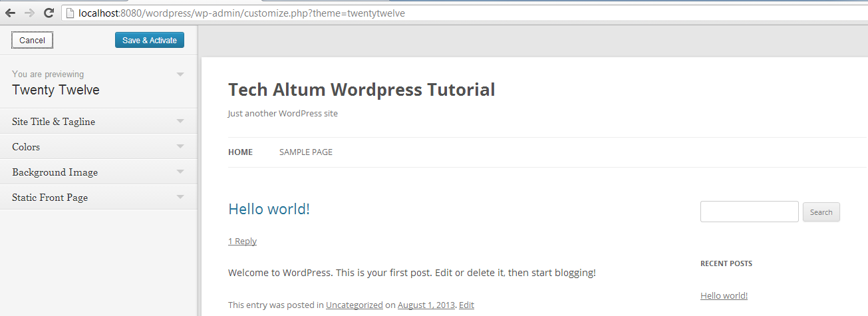Screen dimensions: 868x316
Task: Click the Search button in sidebar
Action: point(821,212)
